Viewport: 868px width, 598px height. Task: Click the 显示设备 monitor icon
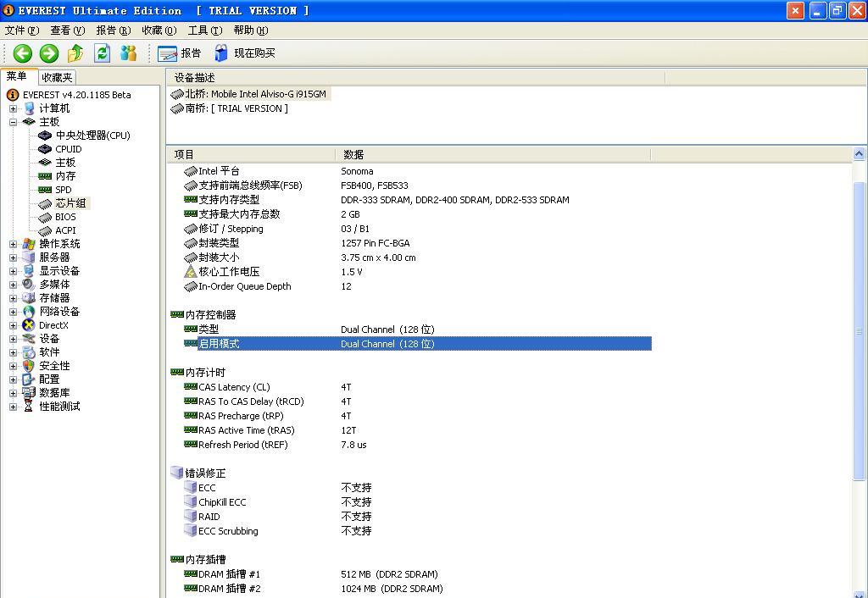click(x=29, y=271)
